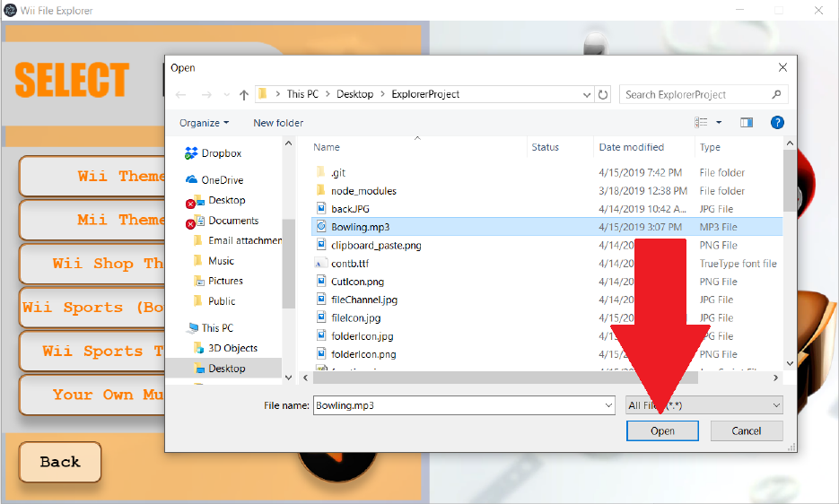Change the view layout icon
The width and height of the screenshot is (839, 504).
point(701,123)
